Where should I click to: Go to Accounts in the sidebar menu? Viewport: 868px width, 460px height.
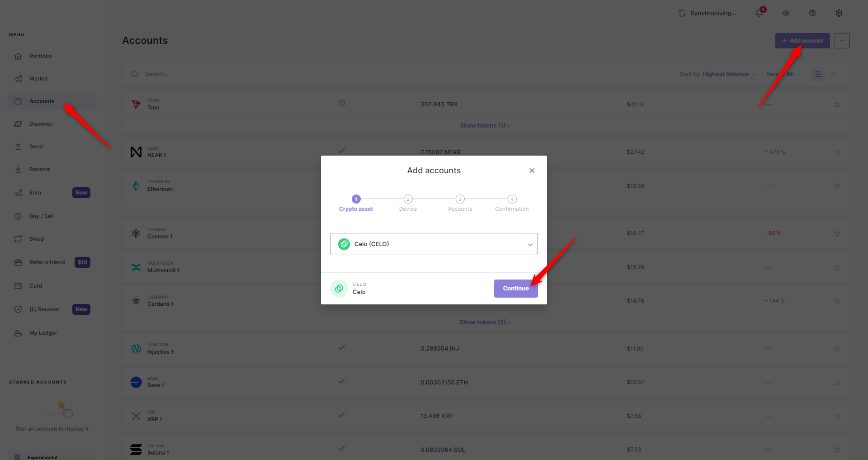tap(52, 101)
